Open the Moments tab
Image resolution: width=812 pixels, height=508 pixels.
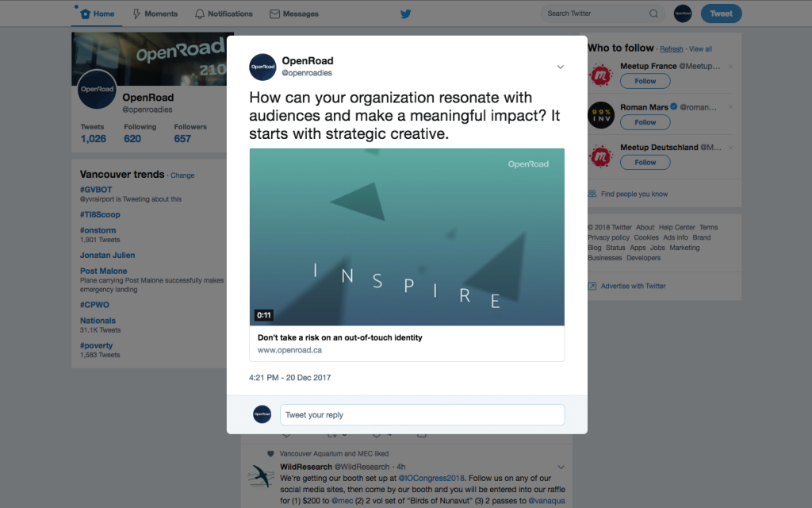pyautogui.click(x=155, y=13)
